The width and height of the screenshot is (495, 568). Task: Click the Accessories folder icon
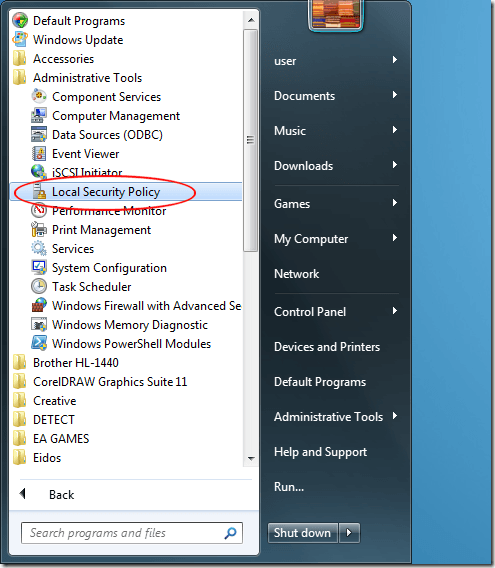pyautogui.click(x=20, y=58)
